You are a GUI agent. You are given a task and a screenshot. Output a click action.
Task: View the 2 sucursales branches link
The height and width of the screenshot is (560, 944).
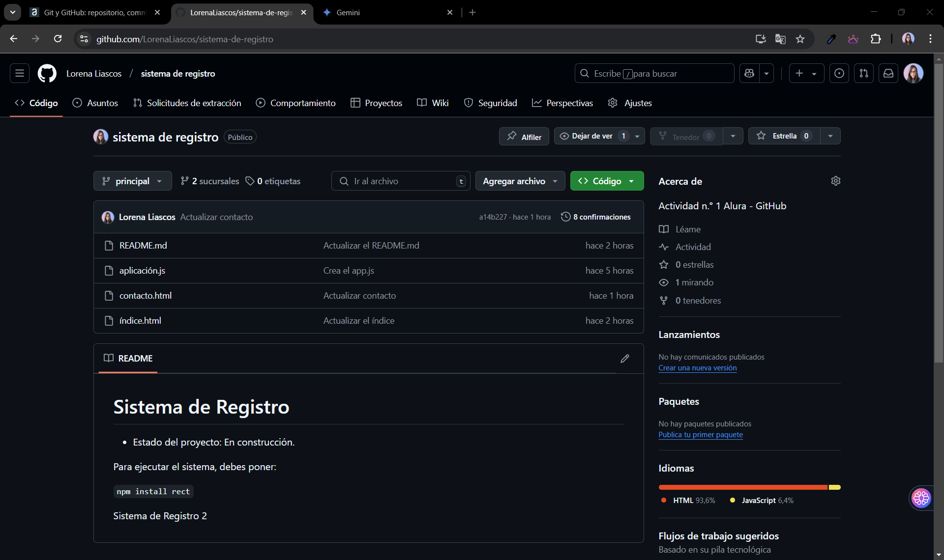point(210,181)
